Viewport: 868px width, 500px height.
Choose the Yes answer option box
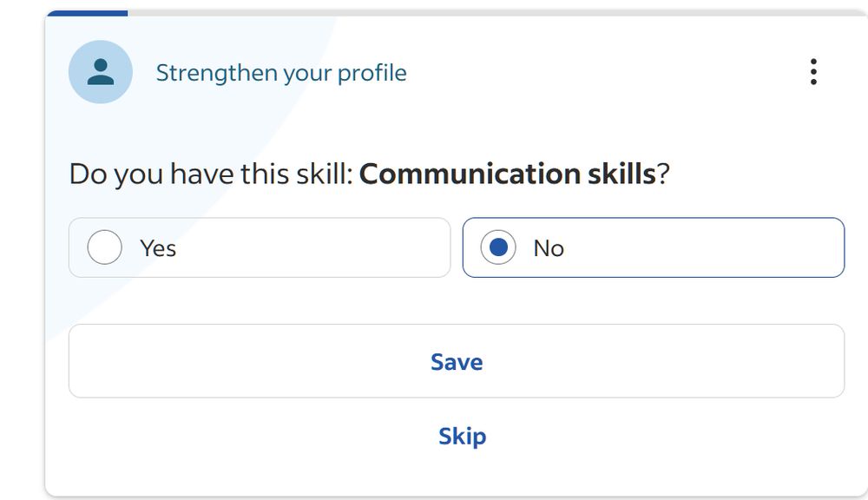(260, 248)
